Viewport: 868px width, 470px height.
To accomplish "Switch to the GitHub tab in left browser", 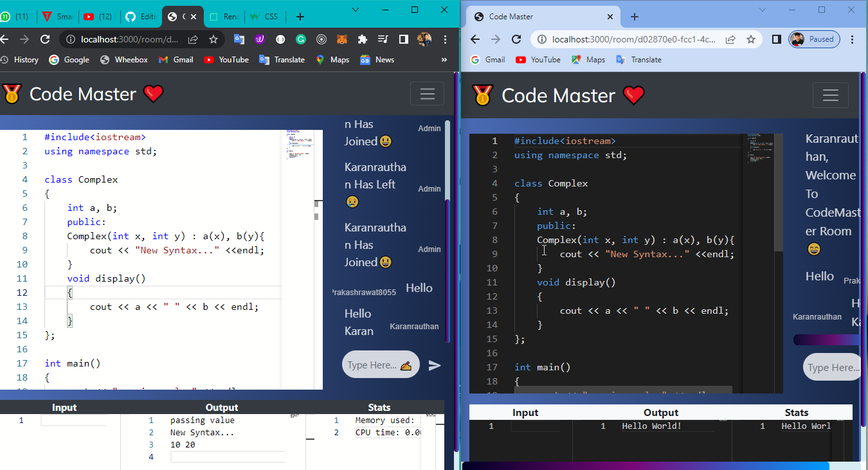I will click(141, 17).
